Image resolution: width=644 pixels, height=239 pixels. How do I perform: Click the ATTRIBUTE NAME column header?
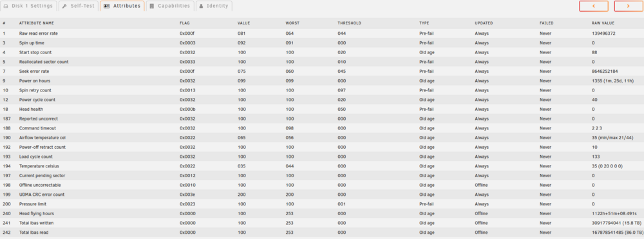click(x=37, y=23)
